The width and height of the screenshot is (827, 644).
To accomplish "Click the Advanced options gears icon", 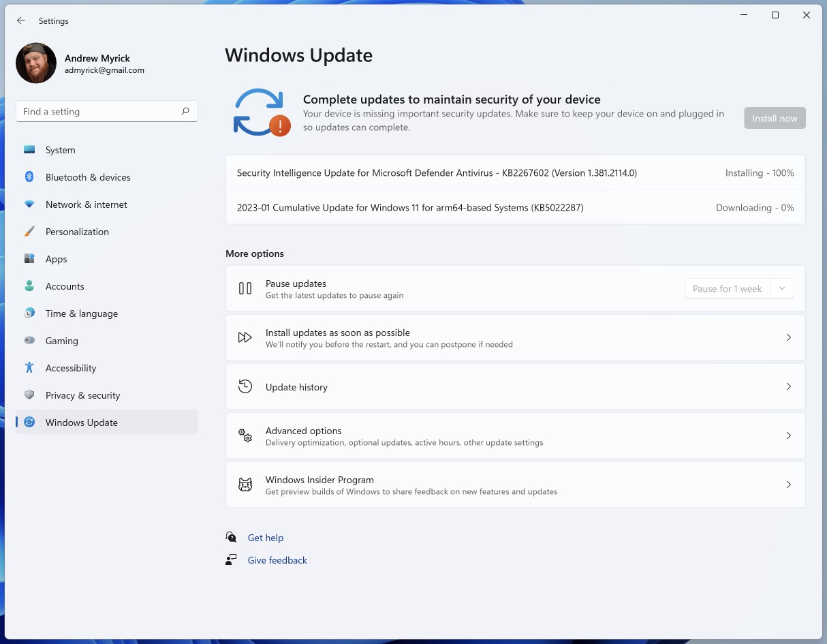I will [x=245, y=435].
